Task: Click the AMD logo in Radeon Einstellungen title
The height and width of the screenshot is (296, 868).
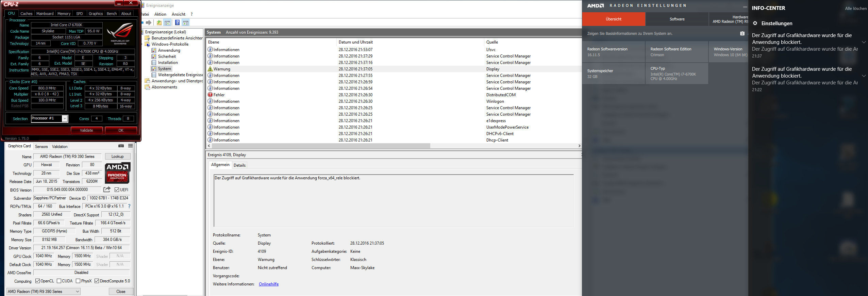Action: pyautogui.click(x=595, y=5)
